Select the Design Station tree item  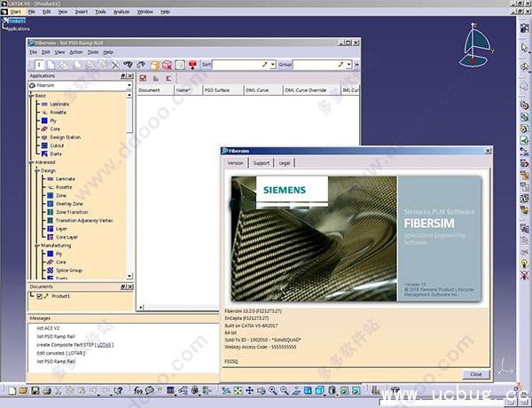[x=65, y=137]
